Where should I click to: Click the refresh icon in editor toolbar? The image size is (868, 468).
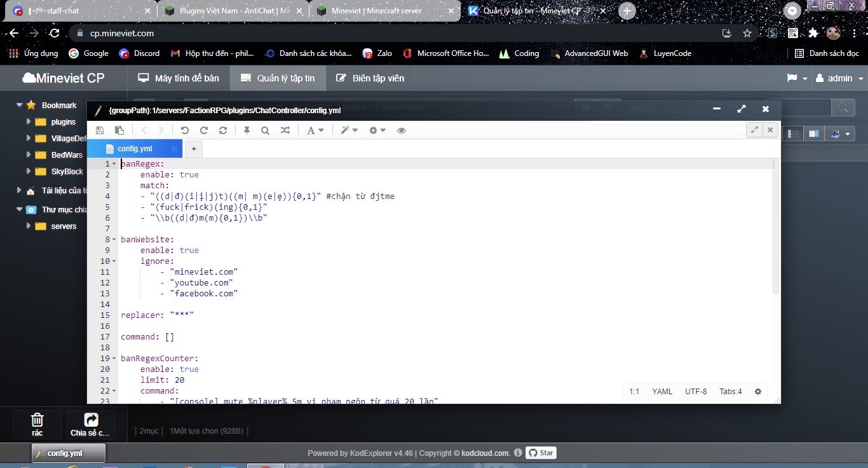[x=223, y=130]
